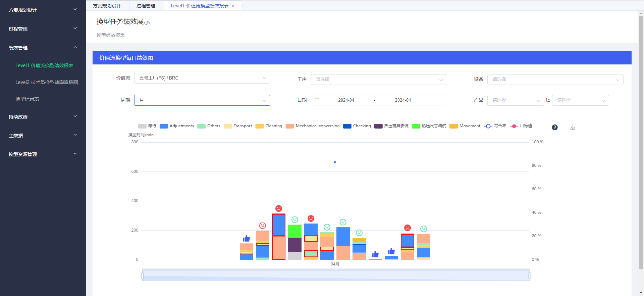This screenshot has width=644, height=296.
Task: Toggle Checking legend series
Action: (357, 126)
